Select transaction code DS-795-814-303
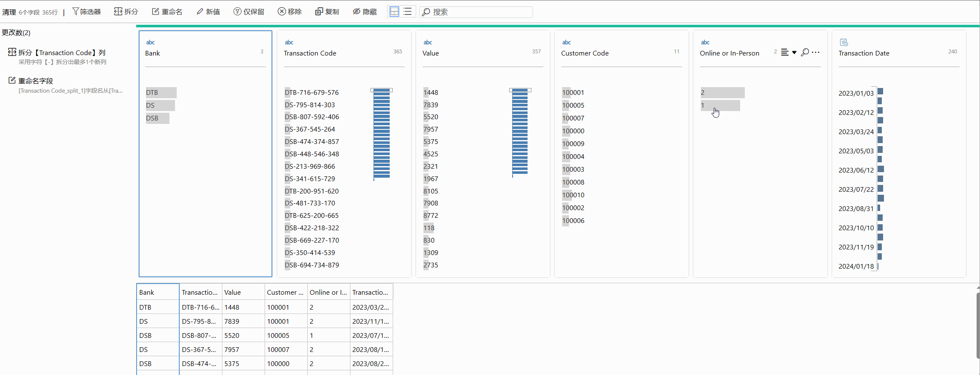The height and width of the screenshot is (375, 980). coord(310,105)
